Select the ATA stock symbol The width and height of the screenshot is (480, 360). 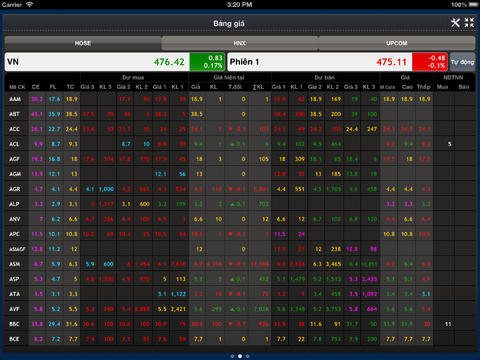click(14, 294)
